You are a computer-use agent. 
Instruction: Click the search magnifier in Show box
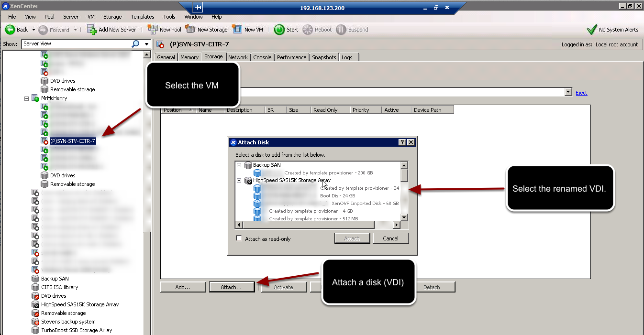(135, 43)
